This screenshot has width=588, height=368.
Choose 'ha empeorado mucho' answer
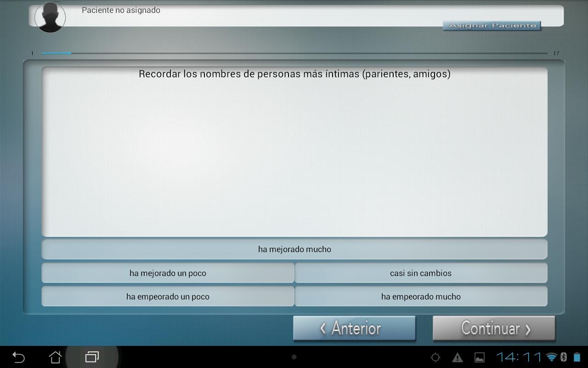(x=420, y=297)
